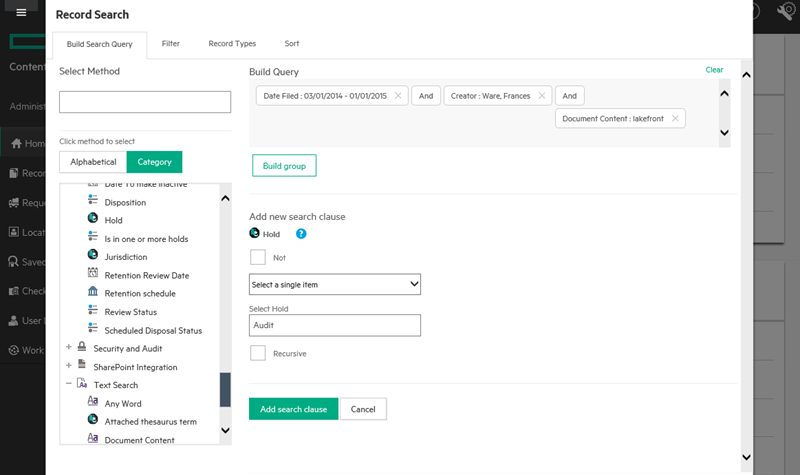Click the Retention Review Date calendar icon
This screenshot has width=800, height=475.
pyautogui.click(x=93, y=275)
